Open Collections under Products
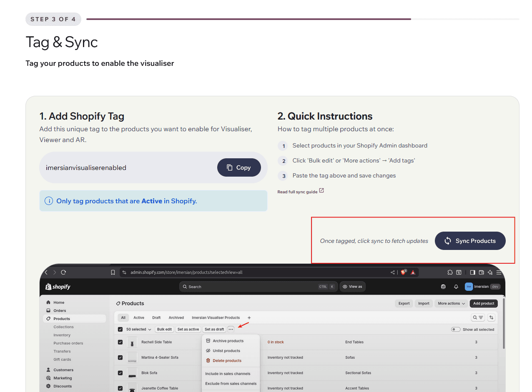This screenshot has height=392, width=532. coord(63,327)
